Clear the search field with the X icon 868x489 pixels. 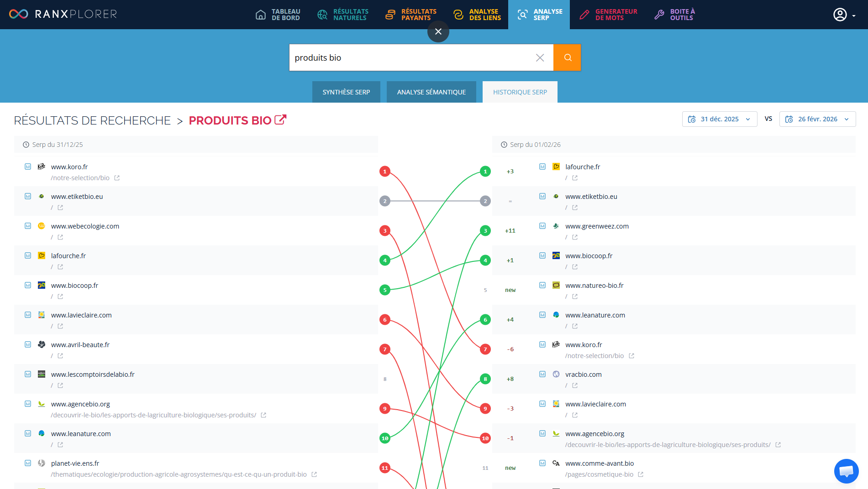click(x=540, y=57)
